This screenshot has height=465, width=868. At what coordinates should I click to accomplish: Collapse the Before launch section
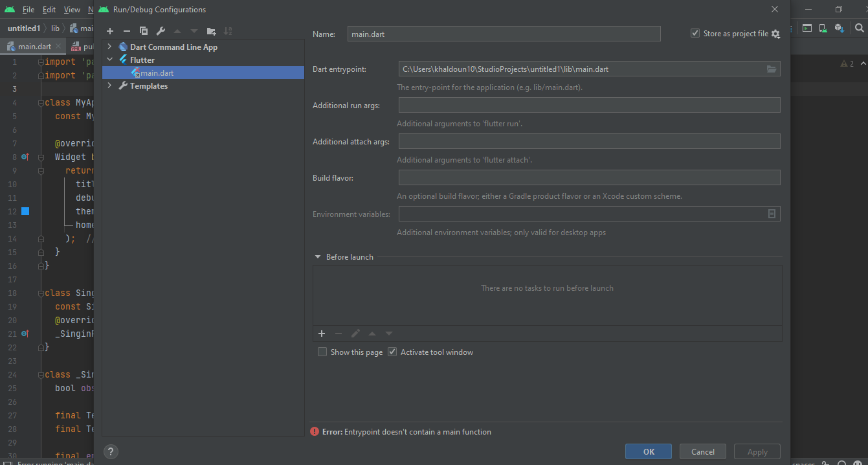318,257
